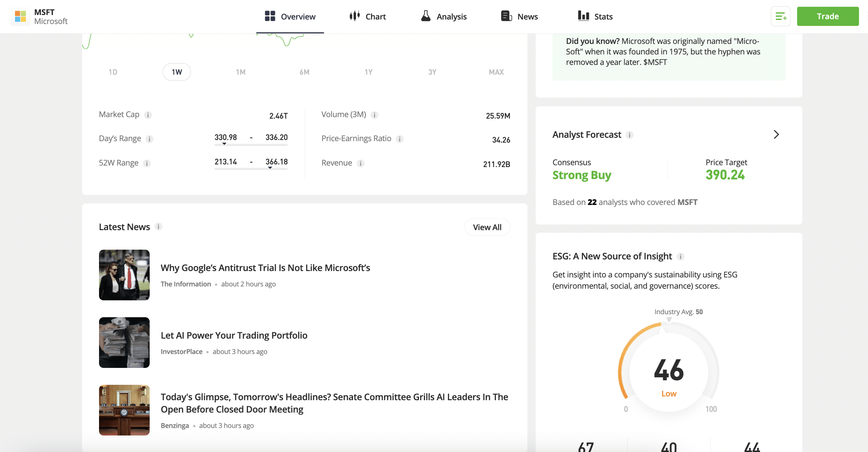The width and height of the screenshot is (868, 452).
Task: Open Senate Committee Grills AI Leaders article
Action: point(335,403)
